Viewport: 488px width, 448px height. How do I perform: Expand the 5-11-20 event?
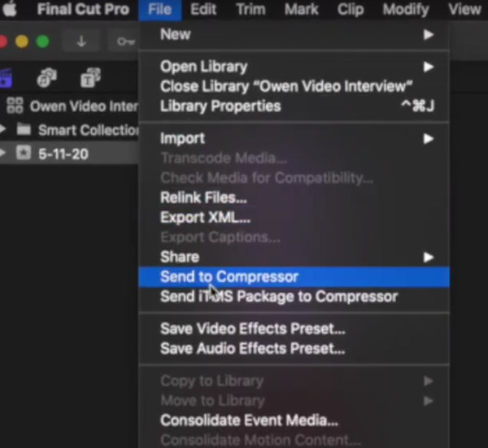(2, 153)
